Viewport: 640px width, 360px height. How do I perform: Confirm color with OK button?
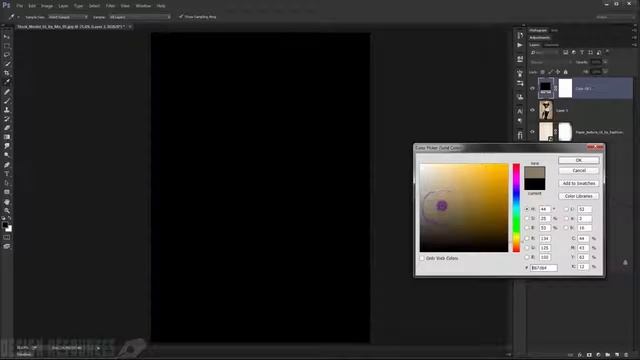(x=578, y=160)
